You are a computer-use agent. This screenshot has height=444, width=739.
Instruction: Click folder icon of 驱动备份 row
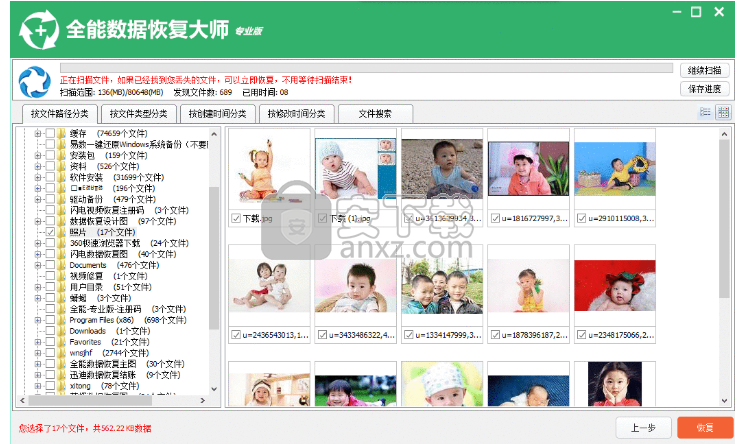coord(62,199)
